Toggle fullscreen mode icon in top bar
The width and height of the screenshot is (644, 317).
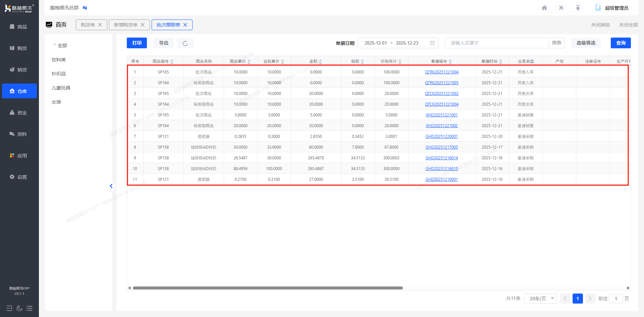(x=561, y=8)
